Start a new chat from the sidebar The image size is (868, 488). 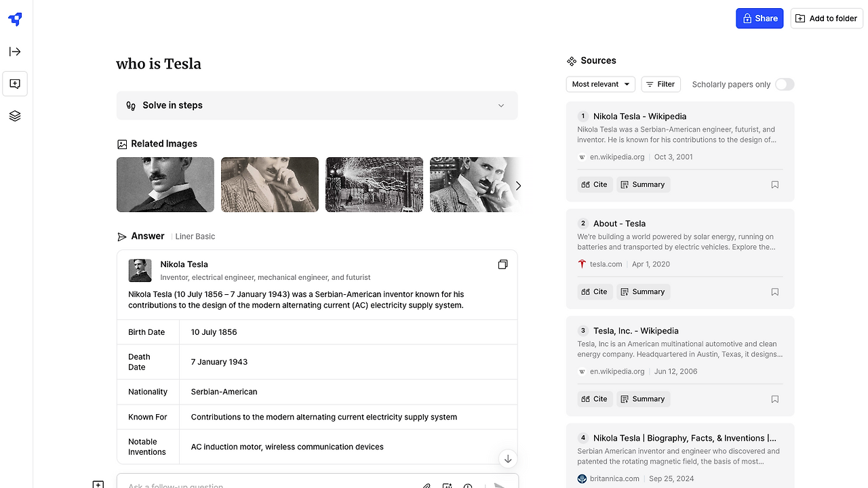[15, 84]
